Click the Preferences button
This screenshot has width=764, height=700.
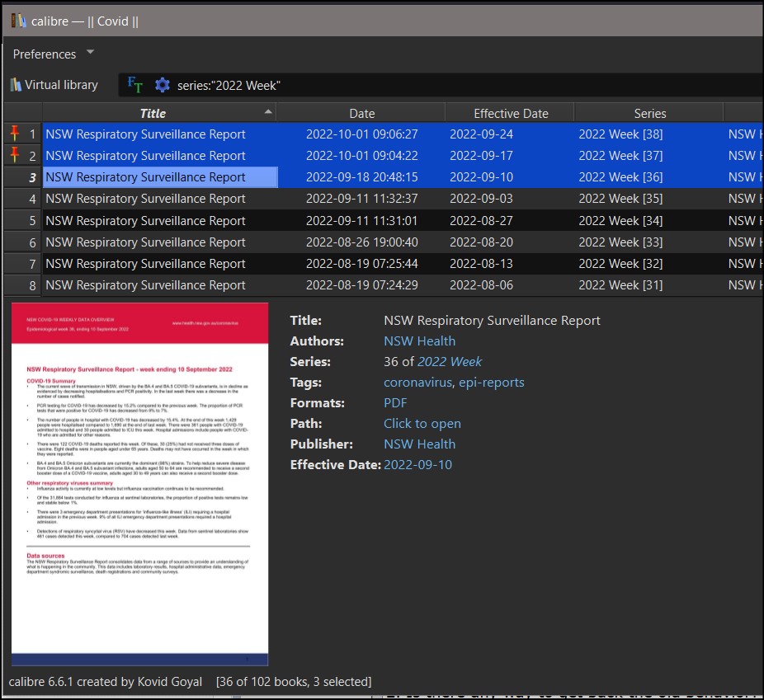[x=45, y=54]
